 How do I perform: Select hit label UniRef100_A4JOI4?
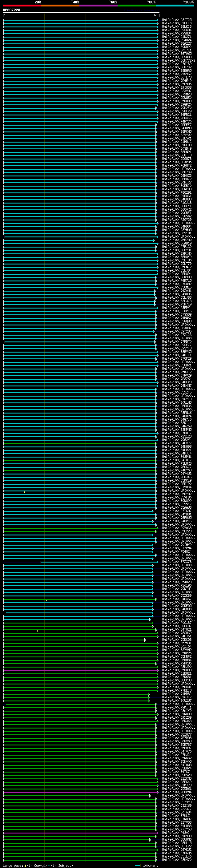click(x=177, y=833)
